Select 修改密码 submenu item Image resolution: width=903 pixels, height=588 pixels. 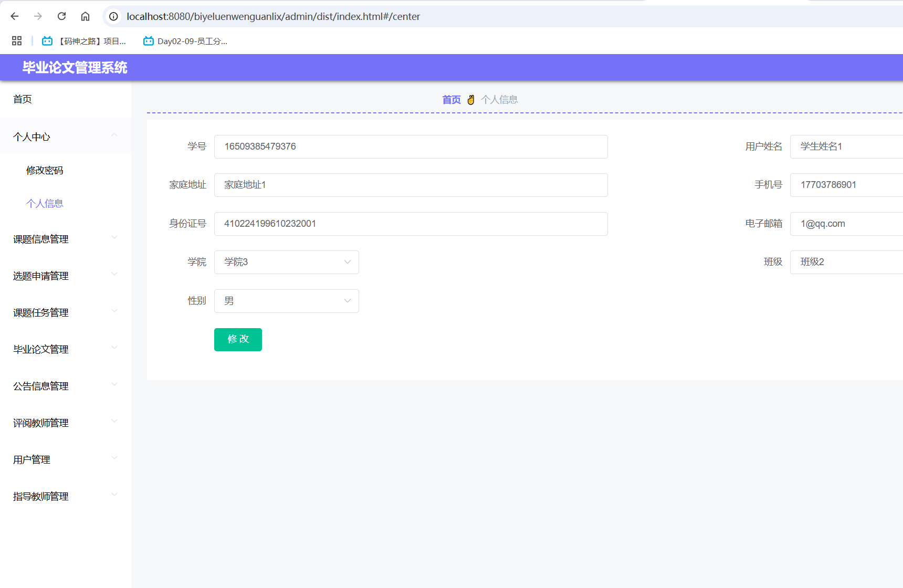[x=66, y=170]
